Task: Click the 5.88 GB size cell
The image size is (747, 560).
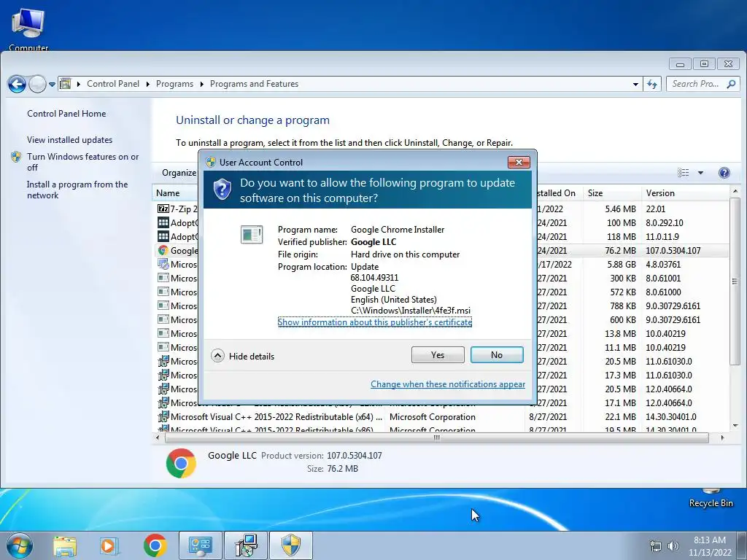Action: 620,264
